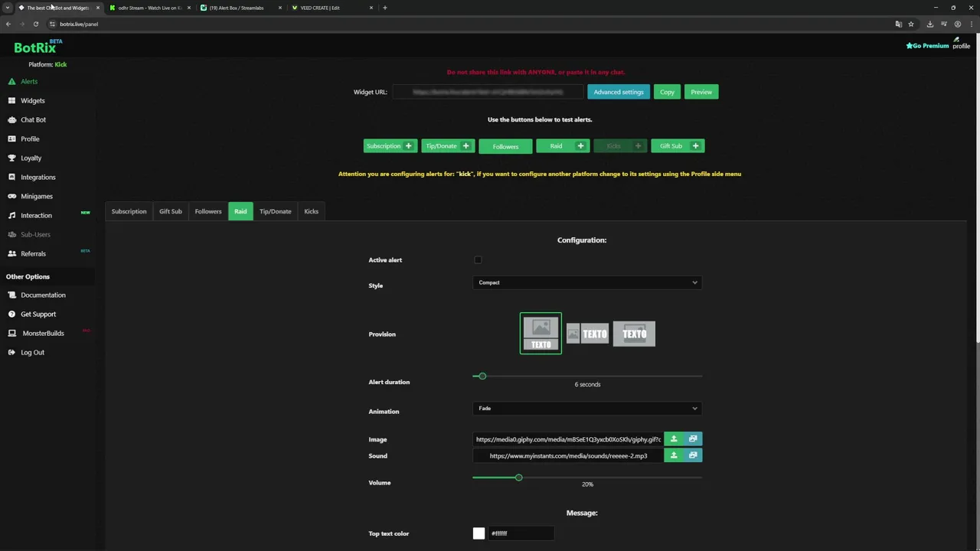Open Integrations in the sidebar
This screenshot has height=551, width=980.
(38, 177)
